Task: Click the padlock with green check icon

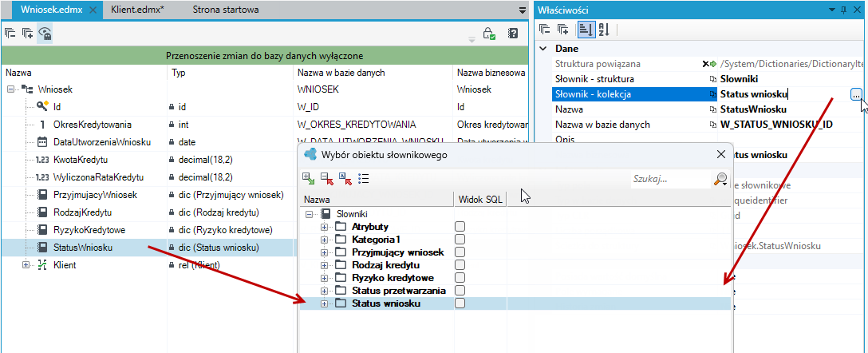Action: click(489, 34)
